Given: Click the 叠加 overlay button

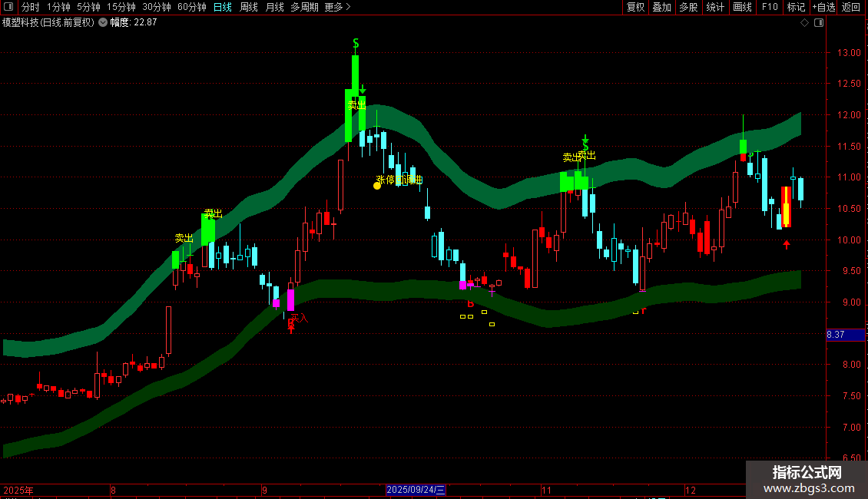Looking at the screenshot, I should pos(661,7).
